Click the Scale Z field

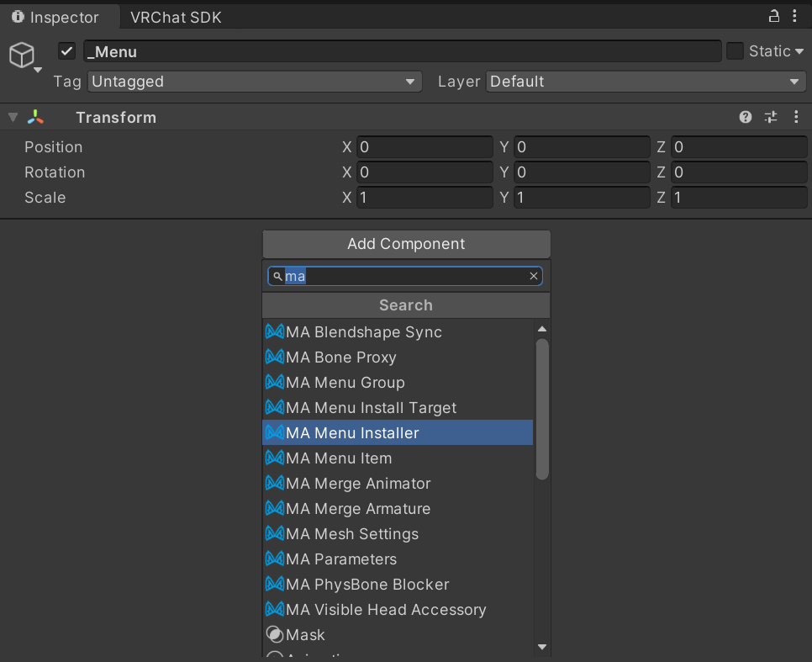pos(739,198)
